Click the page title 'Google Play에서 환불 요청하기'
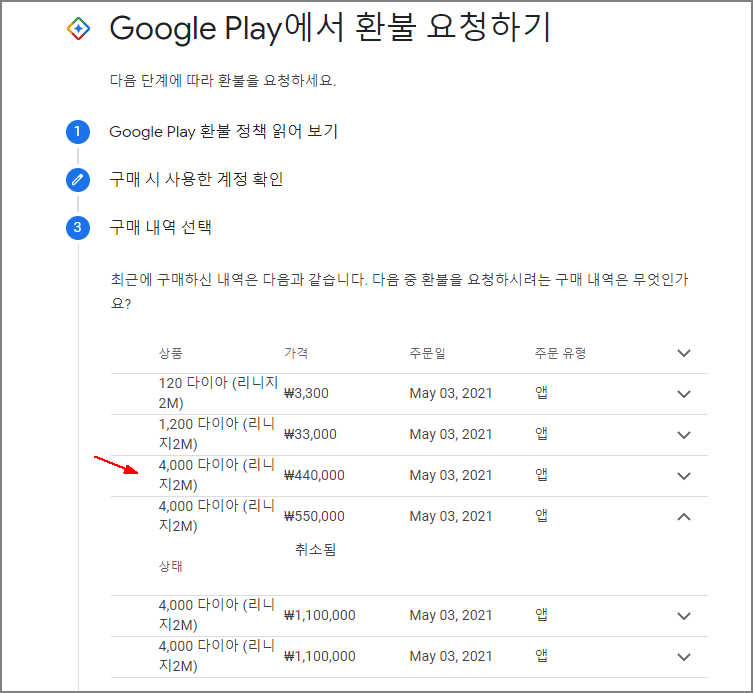753x693 pixels. click(x=330, y=27)
